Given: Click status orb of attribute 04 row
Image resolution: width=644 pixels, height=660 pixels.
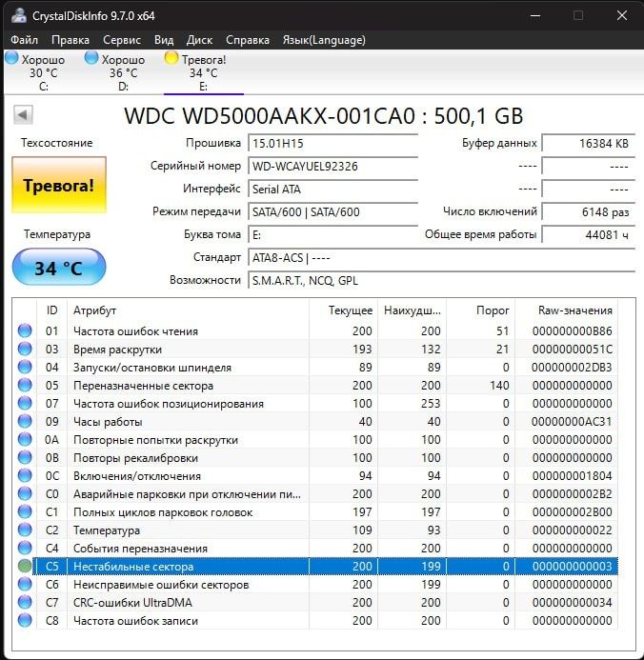Looking at the screenshot, I should [x=25, y=367].
